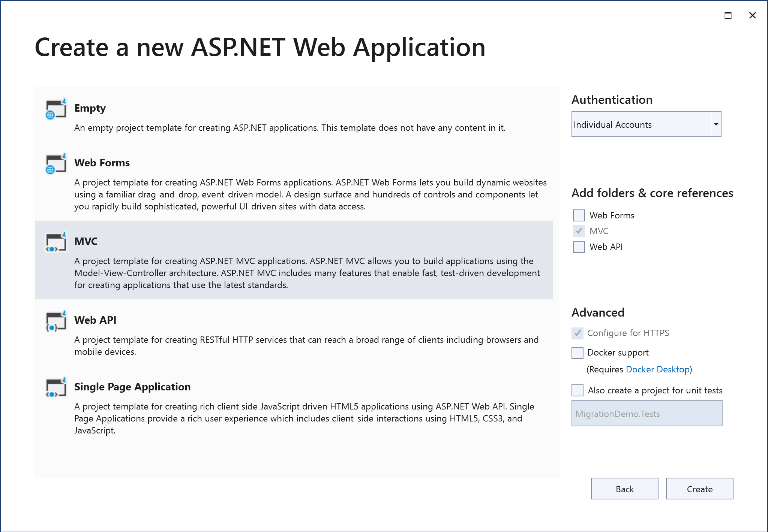Toggle the Configure for HTTPS checkbox
Viewport: 768px width, 532px height.
click(577, 333)
